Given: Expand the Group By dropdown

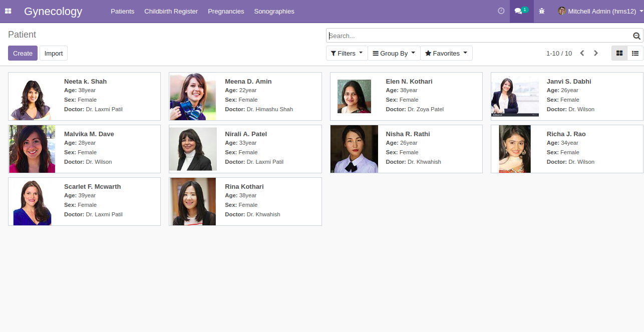Looking at the screenshot, I should 394,53.
